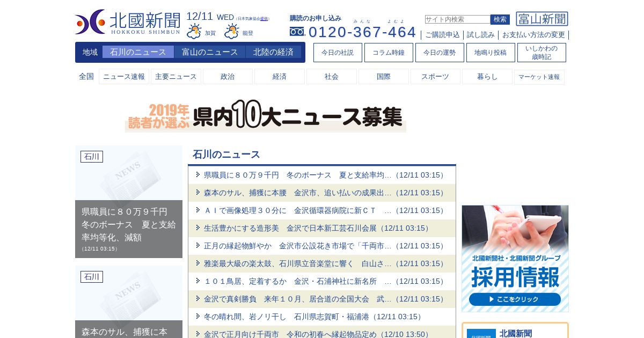The image size is (644, 338).
Task: Click the 能登 weather icon
Action: click(x=232, y=31)
